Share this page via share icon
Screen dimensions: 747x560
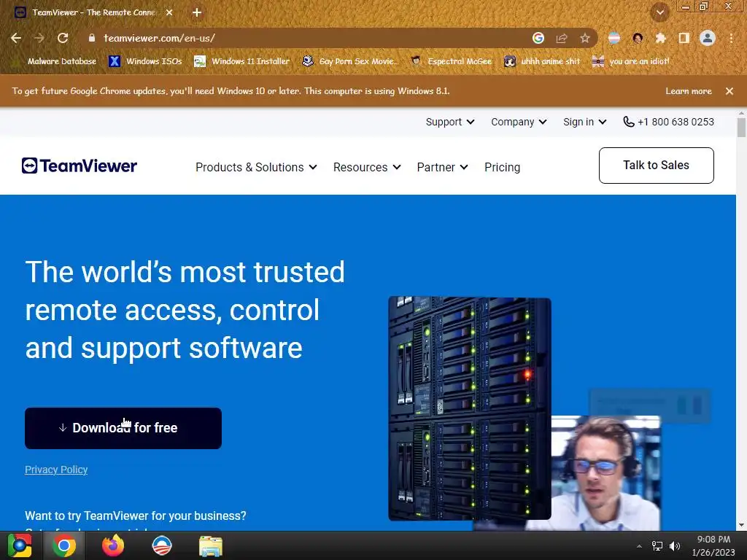click(562, 38)
